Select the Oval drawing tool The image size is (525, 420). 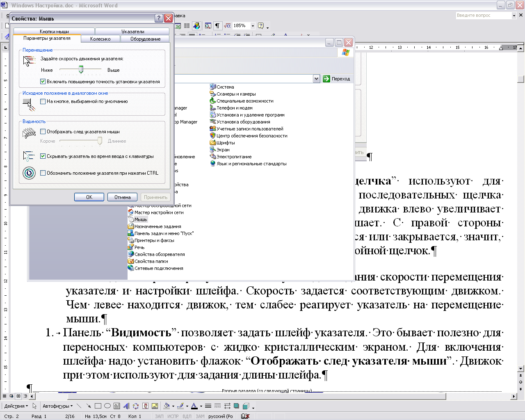(107, 406)
